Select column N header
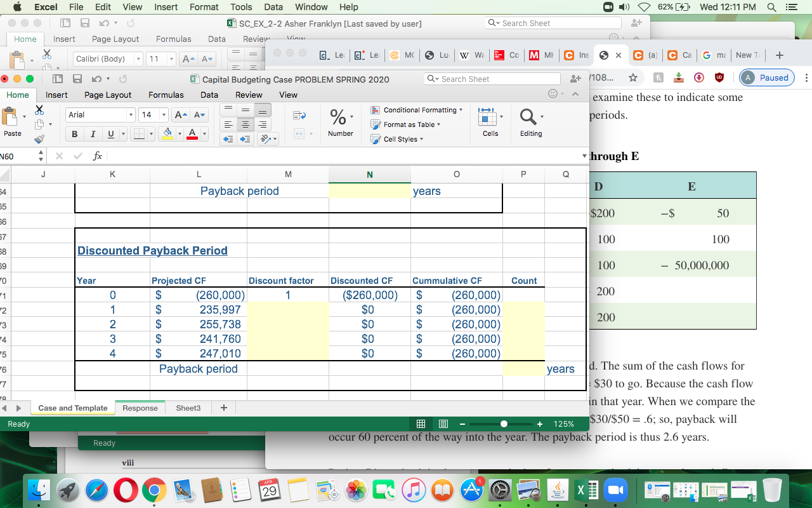812x508 pixels. [370, 175]
